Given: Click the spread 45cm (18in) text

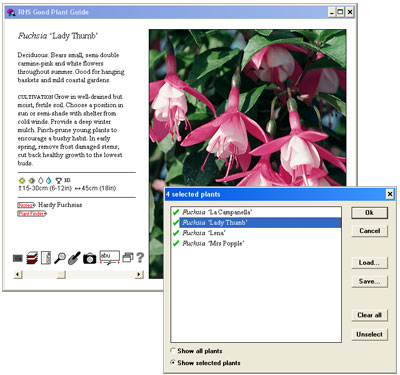Looking at the screenshot, I should [x=95, y=188].
